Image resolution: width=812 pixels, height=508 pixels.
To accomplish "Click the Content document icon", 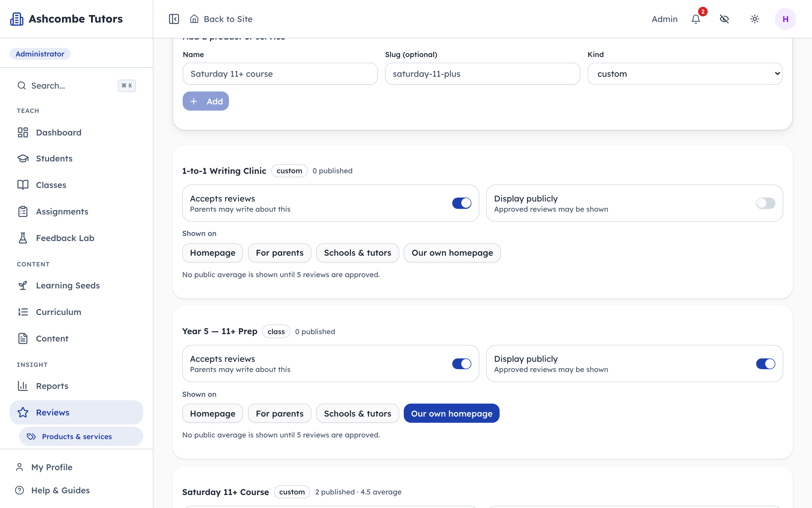I will [23, 338].
